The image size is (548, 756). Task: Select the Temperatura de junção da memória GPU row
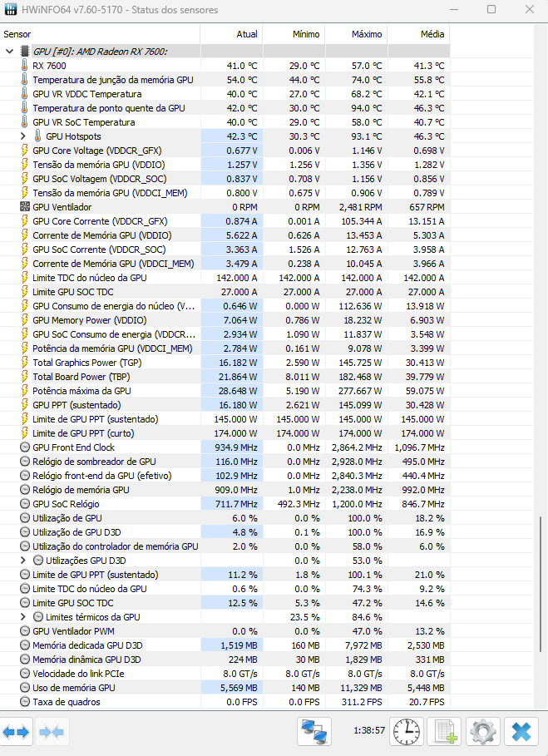(225, 80)
